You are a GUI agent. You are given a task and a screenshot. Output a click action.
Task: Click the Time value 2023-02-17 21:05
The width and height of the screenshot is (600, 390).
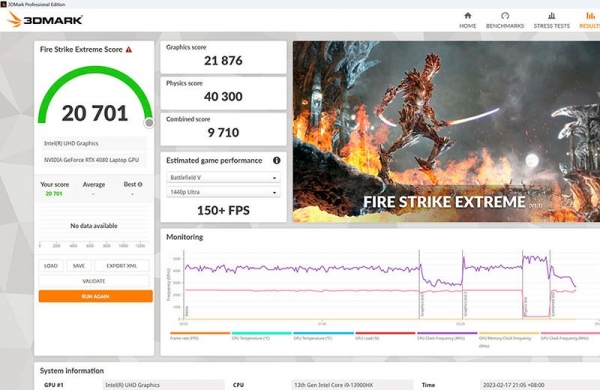[x=540, y=385]
